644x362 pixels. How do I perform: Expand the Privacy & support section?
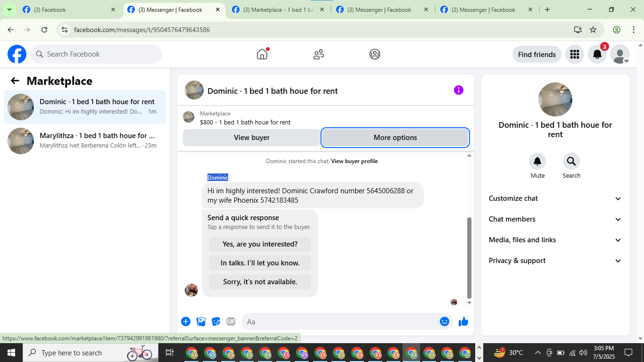[x=555, y=261]
